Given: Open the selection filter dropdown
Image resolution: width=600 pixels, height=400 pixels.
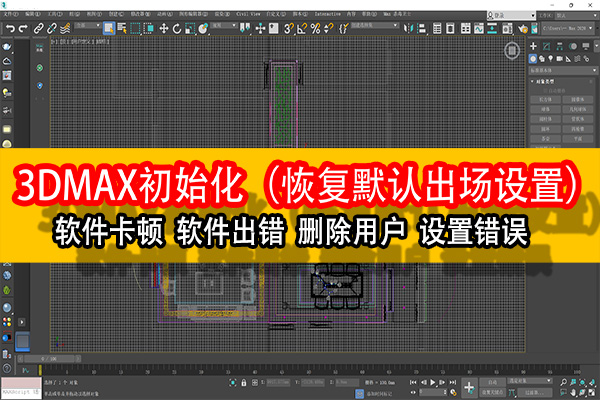Looking at the screenshot, I should (88, 26).
